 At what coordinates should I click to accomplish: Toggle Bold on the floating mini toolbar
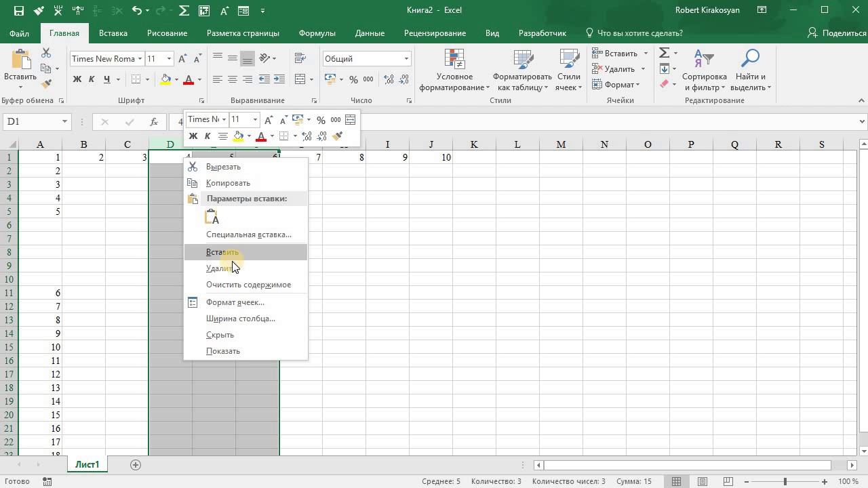193,136
